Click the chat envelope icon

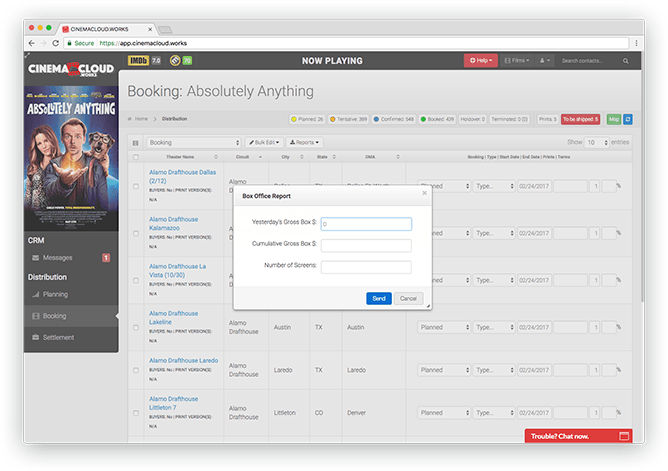pos(625,436)
